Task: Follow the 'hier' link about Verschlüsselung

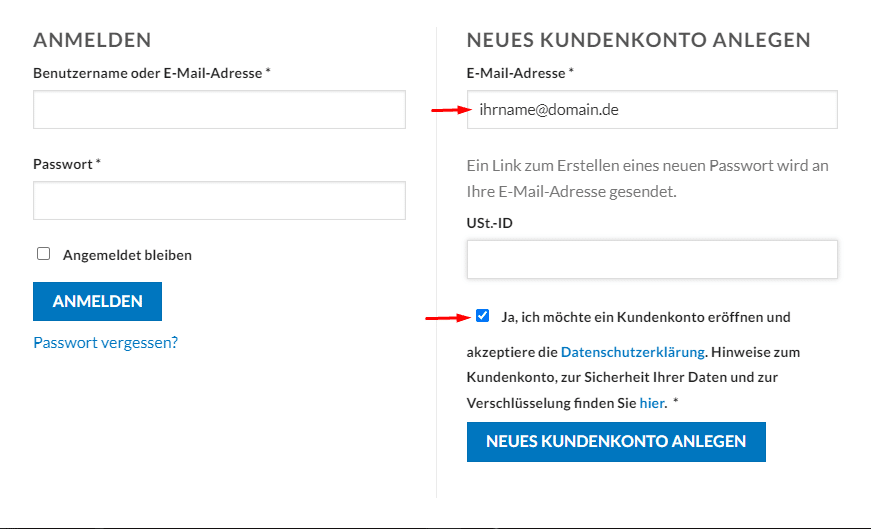Action: point(652,403)
